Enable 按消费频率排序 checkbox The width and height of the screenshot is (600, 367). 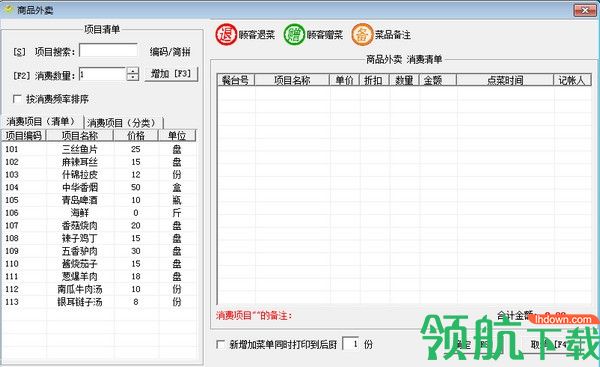coord(17,99)
